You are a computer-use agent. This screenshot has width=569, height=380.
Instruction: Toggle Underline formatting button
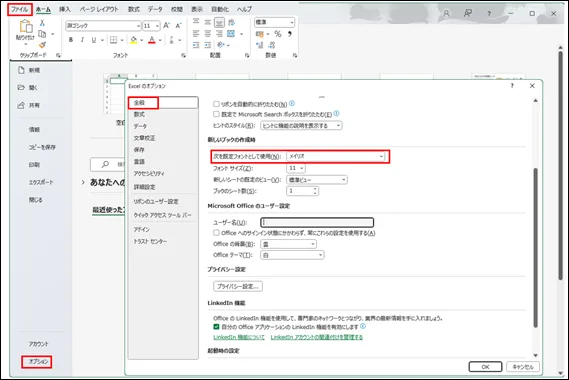click(94, 40)
